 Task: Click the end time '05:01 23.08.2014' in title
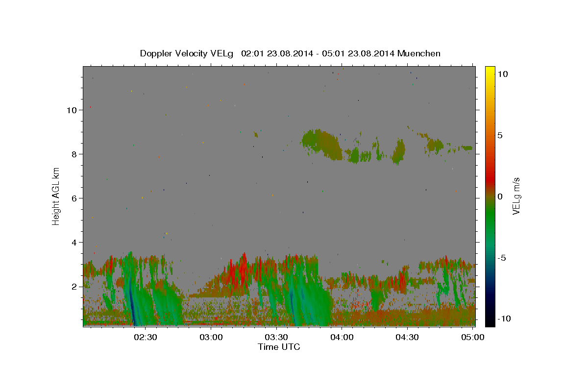tap(359, 53)
